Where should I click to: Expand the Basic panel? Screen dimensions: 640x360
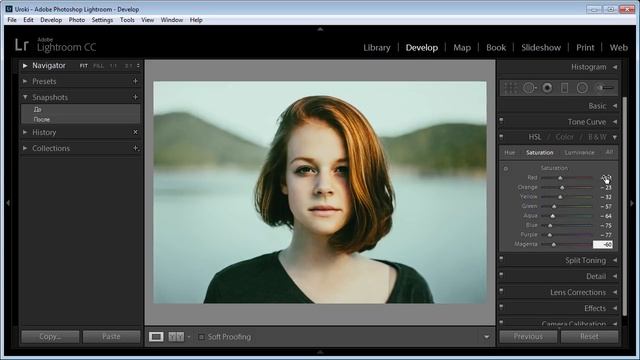pyautogui.click(x=615, y=106)
